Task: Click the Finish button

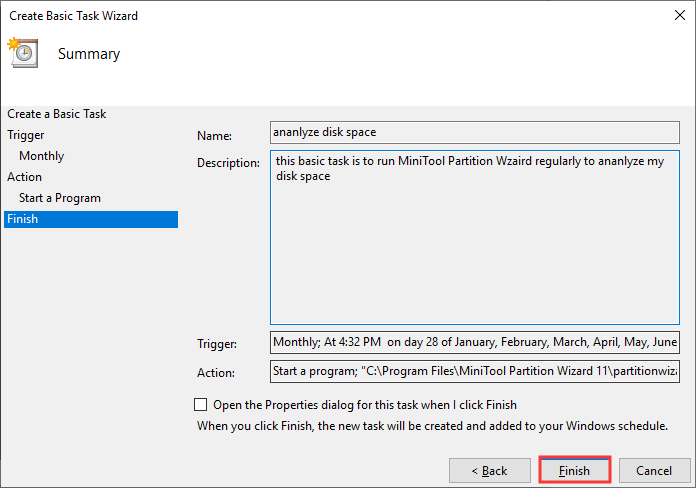Action: point(574,470)
